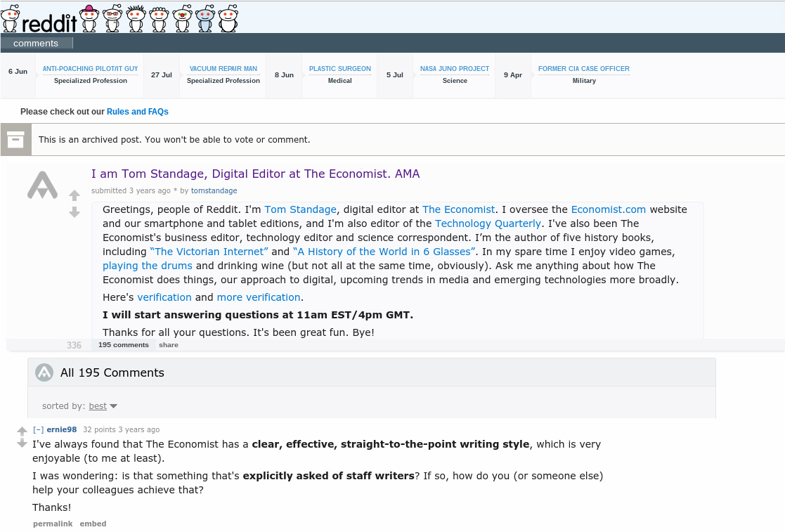This screenshot has height=532, width=785.
Task: Click the Medical category label
Action: click(340, 81)
